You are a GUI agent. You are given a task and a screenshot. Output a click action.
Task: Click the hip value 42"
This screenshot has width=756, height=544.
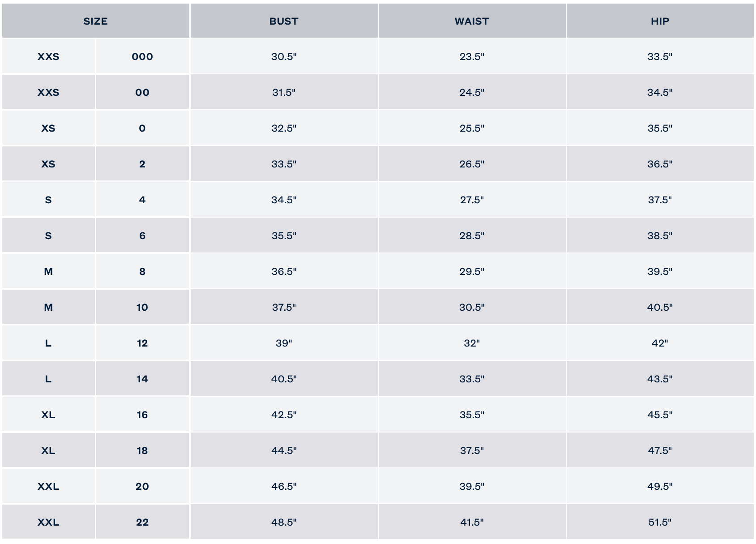coord(660,343)
